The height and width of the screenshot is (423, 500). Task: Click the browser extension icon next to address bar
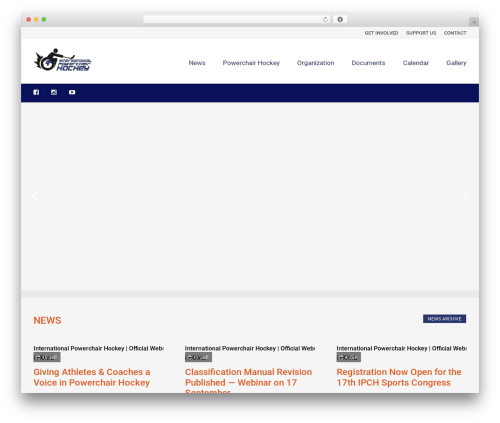coord(340,20)
